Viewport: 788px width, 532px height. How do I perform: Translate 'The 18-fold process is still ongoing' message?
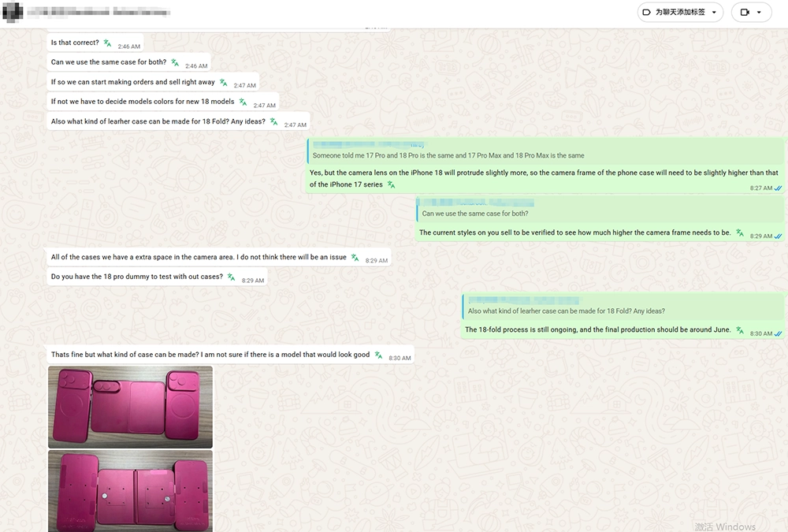[x=740, y=330]
